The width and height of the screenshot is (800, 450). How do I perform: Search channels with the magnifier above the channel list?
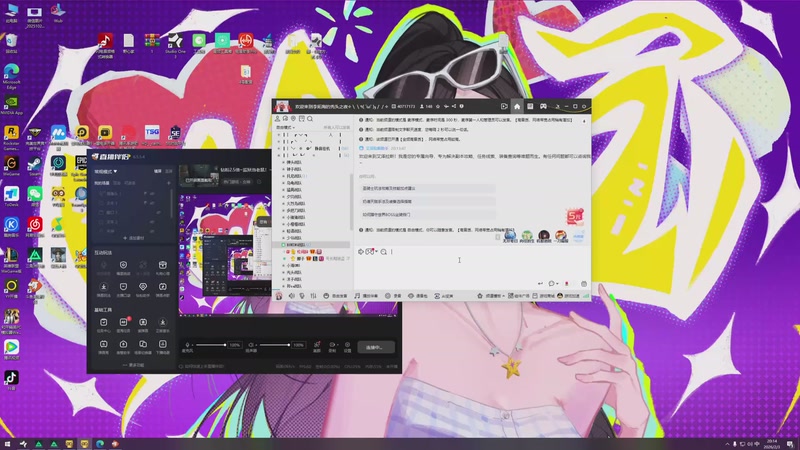[310, 119]
